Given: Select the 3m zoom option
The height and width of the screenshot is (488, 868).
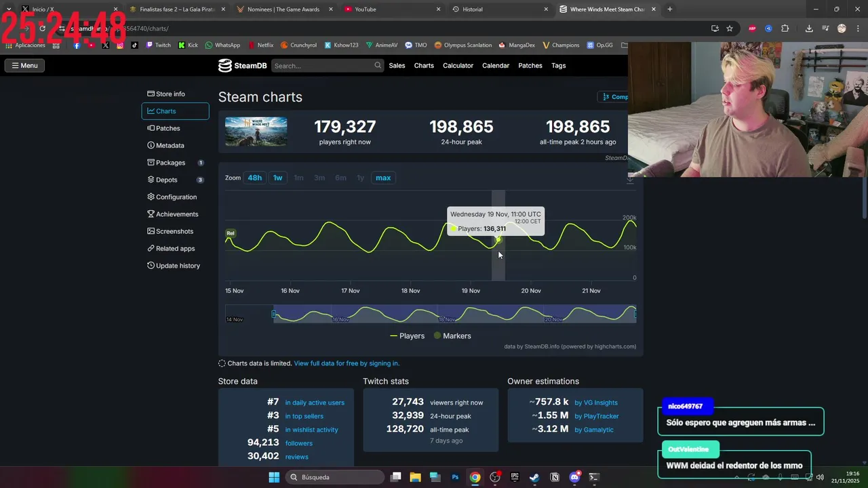Looking at the screenshot, I should click(x=319, y=178).
